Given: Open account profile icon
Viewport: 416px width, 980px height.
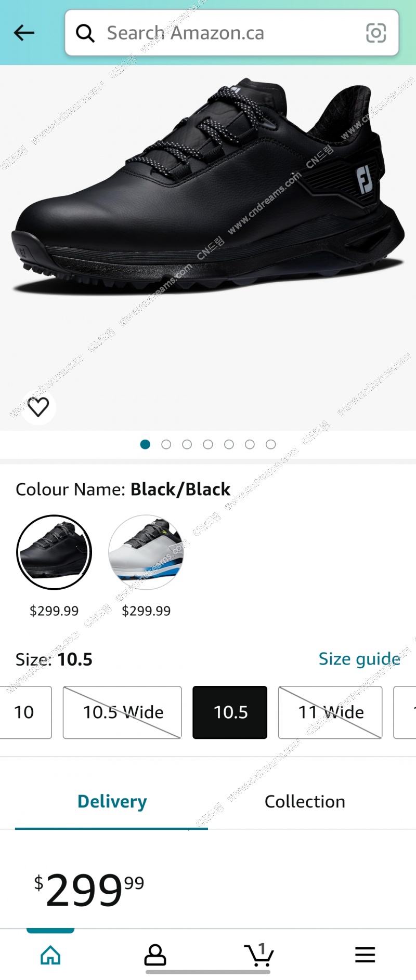Looking at the screenshot, I should pos(155,955).
